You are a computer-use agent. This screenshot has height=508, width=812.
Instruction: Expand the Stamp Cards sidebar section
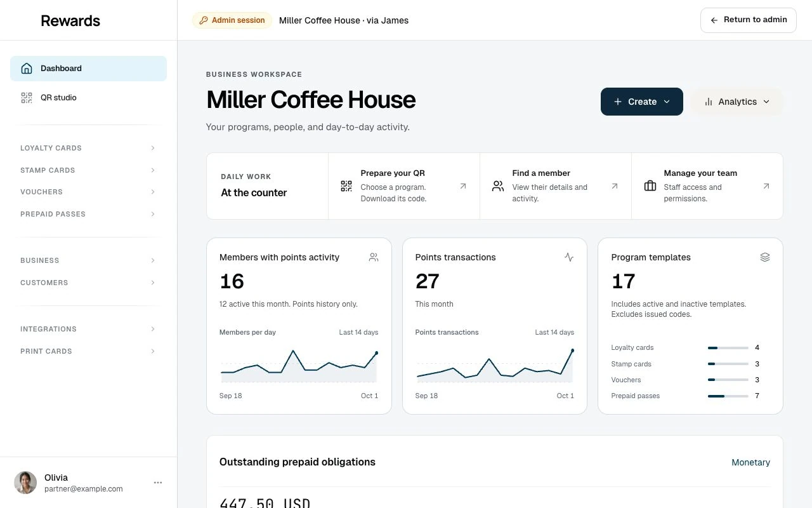(x=88, y=170)
